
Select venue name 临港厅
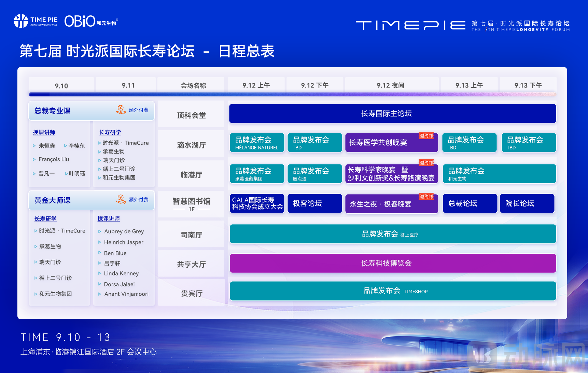tap(192, 175)
